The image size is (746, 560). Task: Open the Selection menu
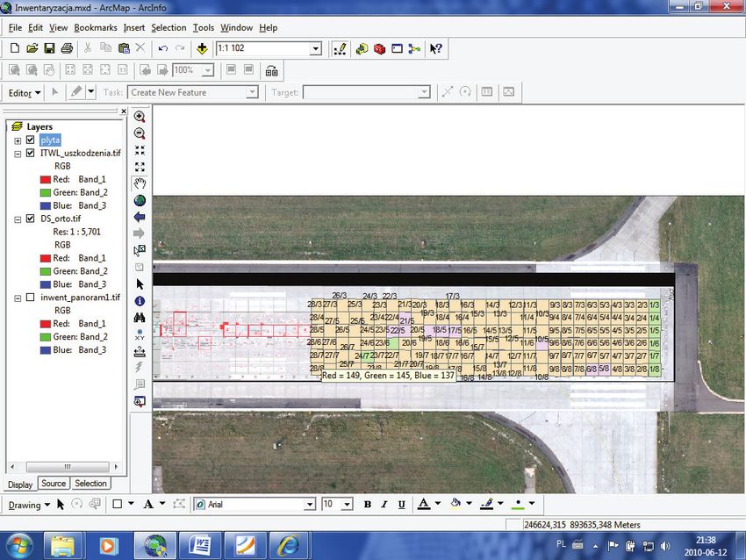click(x=169, y=27)
